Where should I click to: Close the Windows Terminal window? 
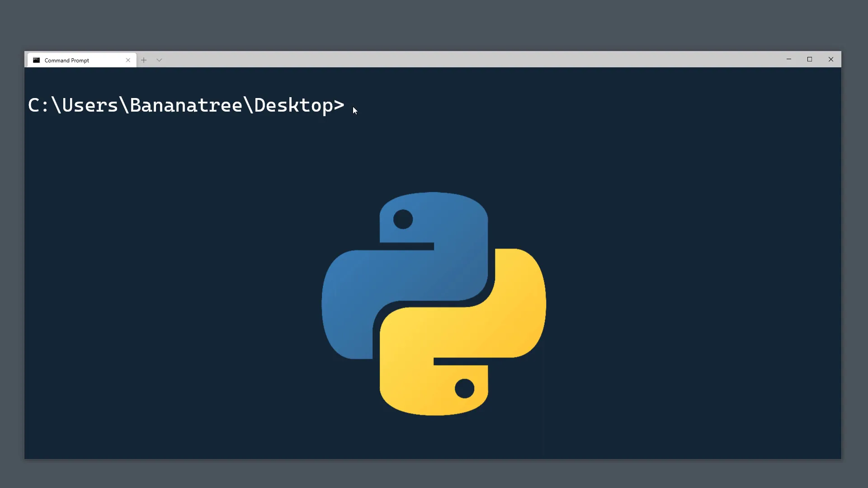pyautogui.click(x=831, y=59)
